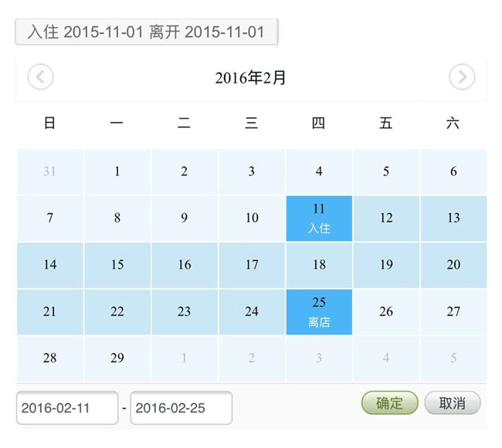Pick February 29 on the calendar
The height and width of the screenshot is (448, 502).
(117, 358)
